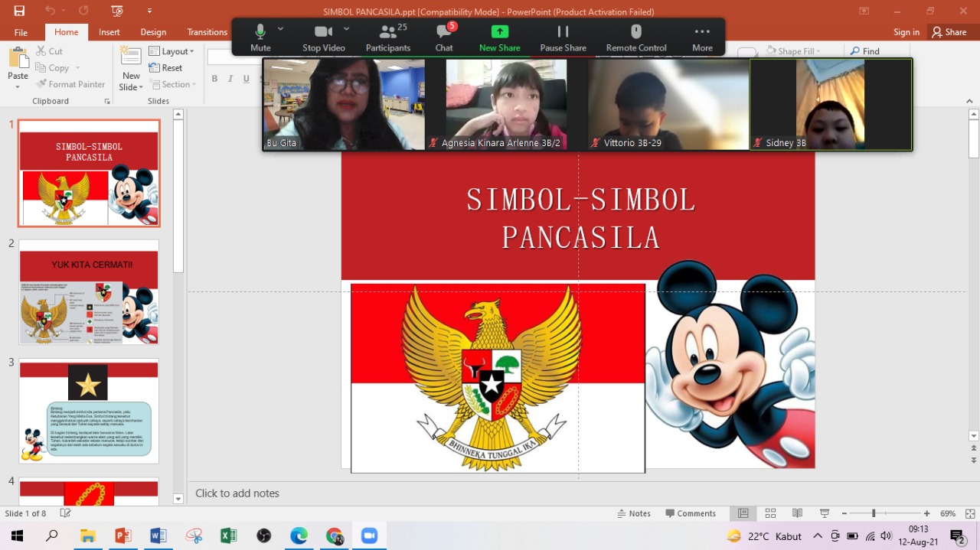Click the zoom slider handle
This screenshot has width=980, height=550.
[x=874, y=513]
